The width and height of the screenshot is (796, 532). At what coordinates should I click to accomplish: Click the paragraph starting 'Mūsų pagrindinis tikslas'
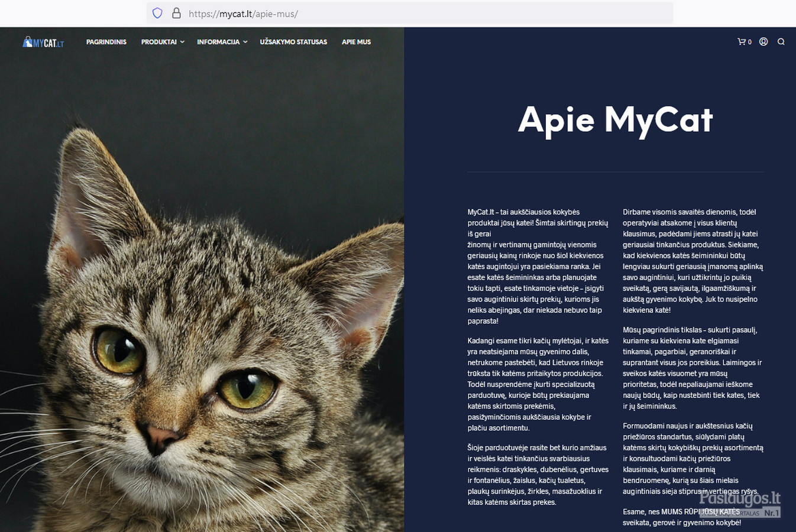pos(693,368)
